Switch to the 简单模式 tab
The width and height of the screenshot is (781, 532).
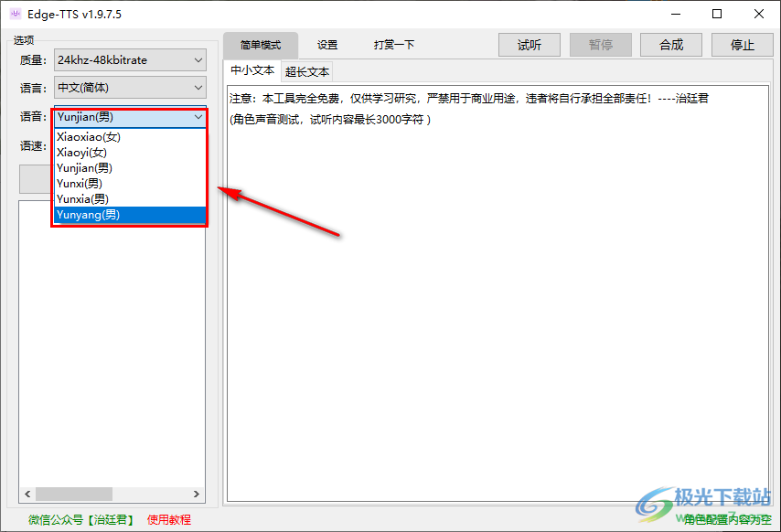pos(261,46)
